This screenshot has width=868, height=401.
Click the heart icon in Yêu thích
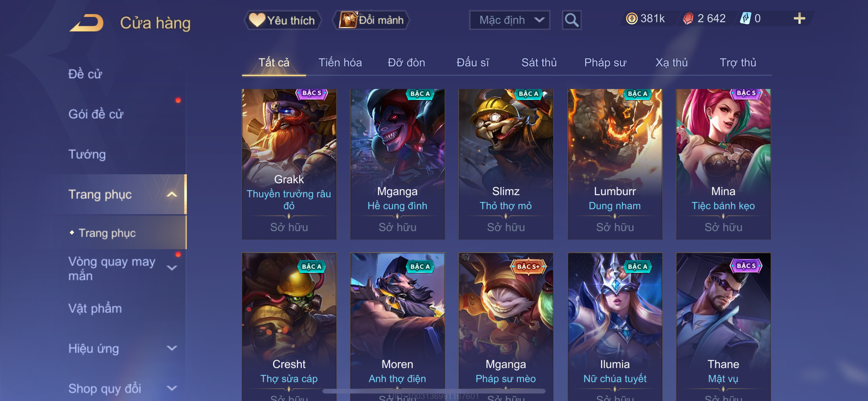[257, 20]
